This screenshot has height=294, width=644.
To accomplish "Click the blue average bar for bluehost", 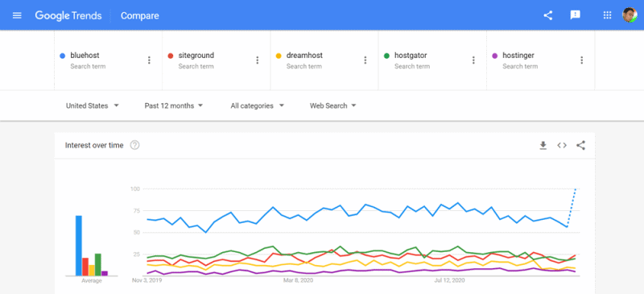I will (x=78, y=246).
